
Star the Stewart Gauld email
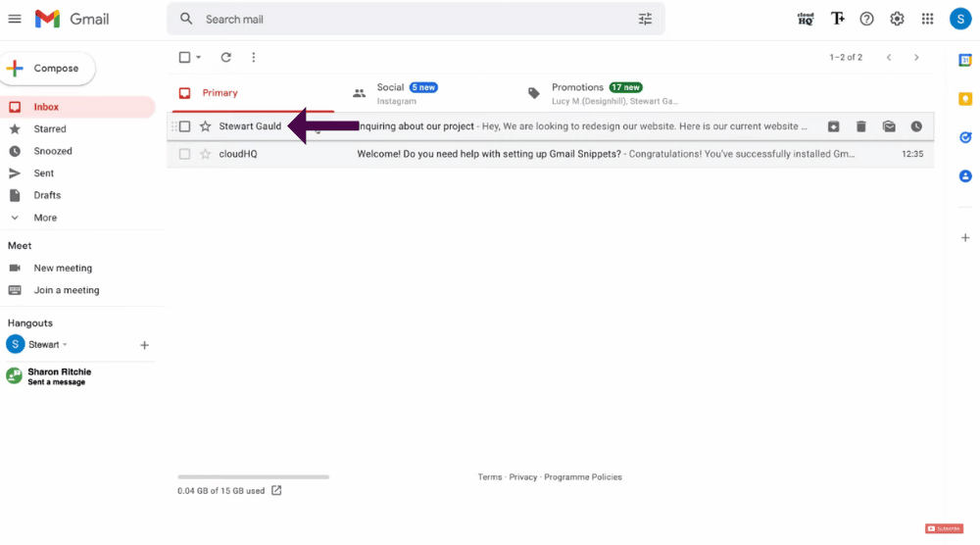(x=205, y=126)
